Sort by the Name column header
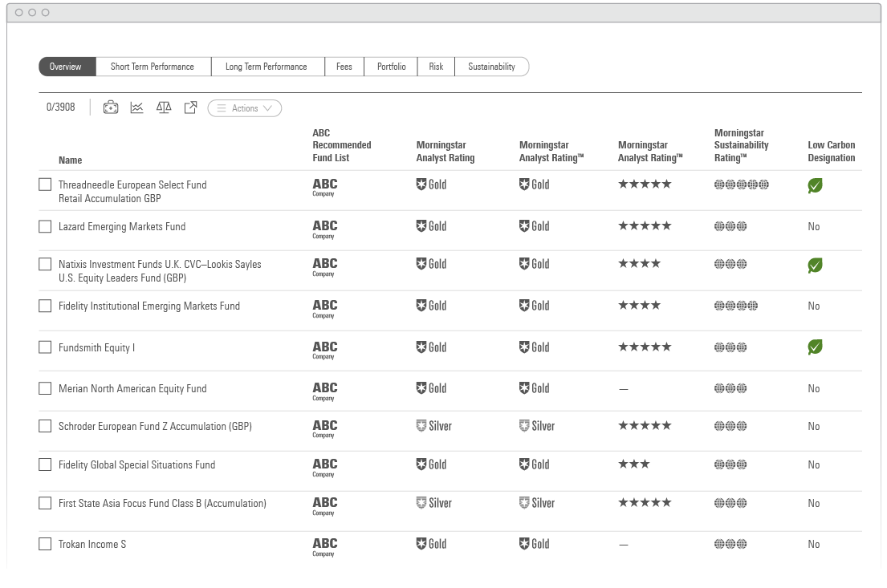887x588 pixels. pyautogui.click(x=70, y=160)
